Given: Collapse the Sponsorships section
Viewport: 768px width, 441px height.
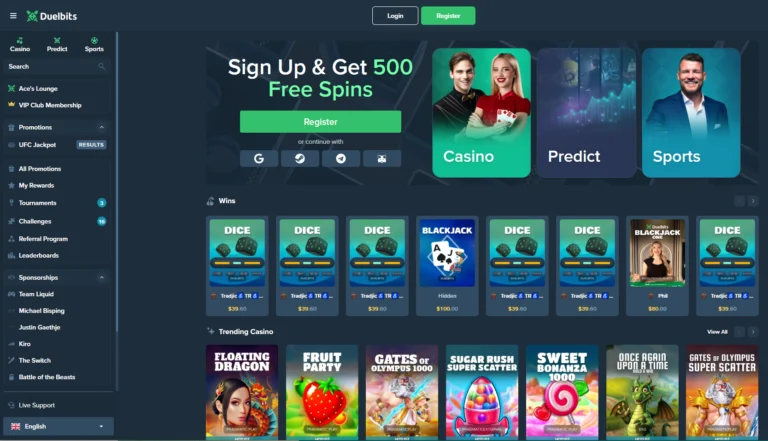Looking at the screenshot, I should pos(101,277).
